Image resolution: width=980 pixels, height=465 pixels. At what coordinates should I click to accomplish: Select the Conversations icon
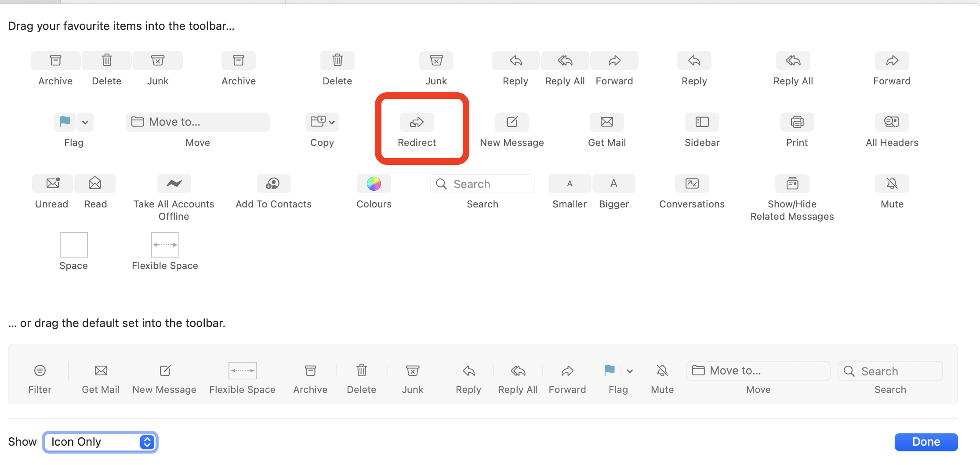692,183
